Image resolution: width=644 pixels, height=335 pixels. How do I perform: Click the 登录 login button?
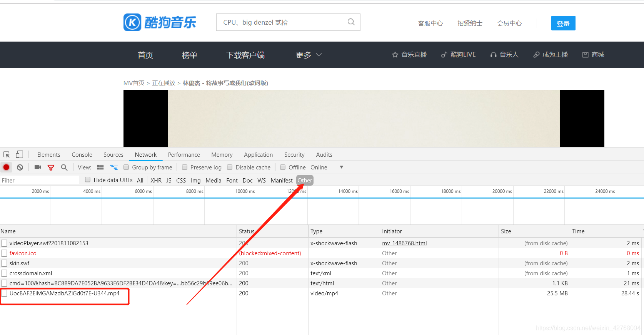[x=563, y=23]
